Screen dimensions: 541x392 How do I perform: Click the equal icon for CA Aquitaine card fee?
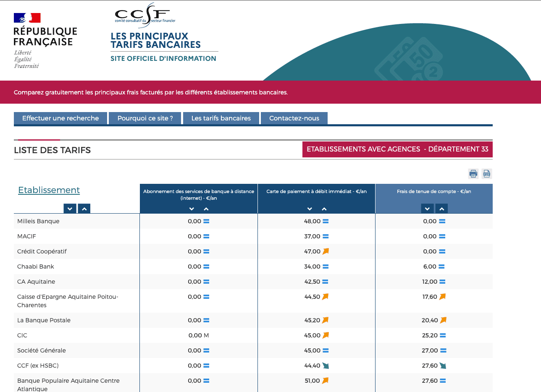325,282
